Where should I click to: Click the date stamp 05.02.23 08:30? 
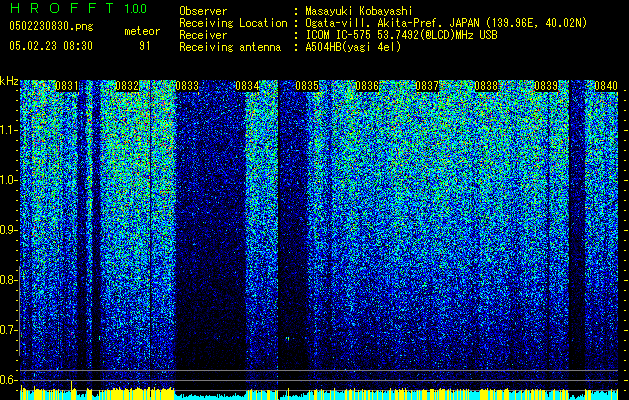[51, 46]
